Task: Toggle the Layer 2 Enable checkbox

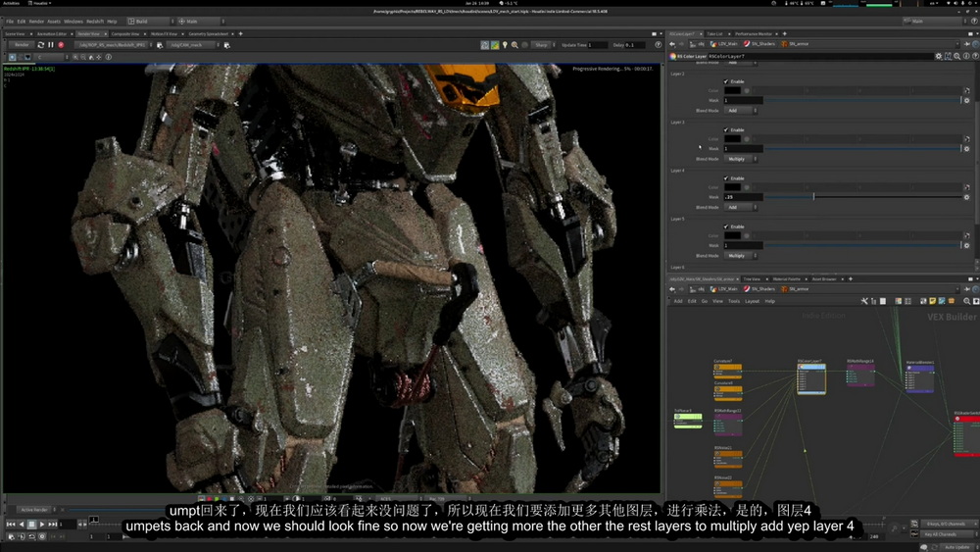Action: pos(726,81)
